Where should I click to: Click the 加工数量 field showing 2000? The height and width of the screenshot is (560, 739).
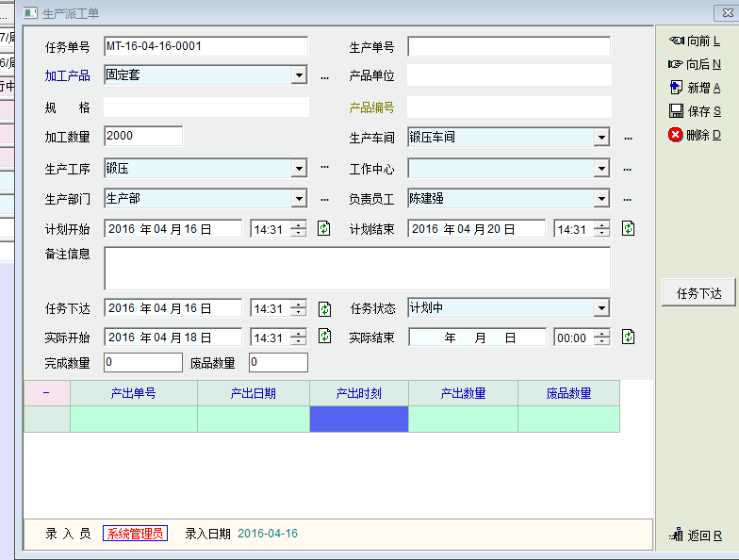click(x=143, y=136)
